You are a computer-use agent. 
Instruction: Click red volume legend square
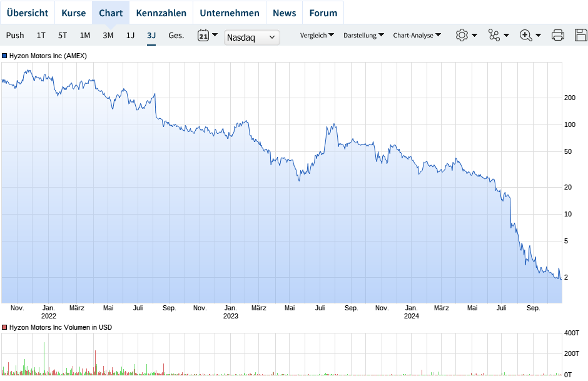(4, 327)
